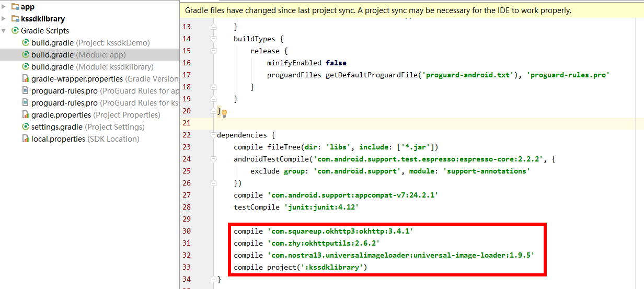
Task: Click the kssdklibrary module folder icon
Action: tap(15, 19)
